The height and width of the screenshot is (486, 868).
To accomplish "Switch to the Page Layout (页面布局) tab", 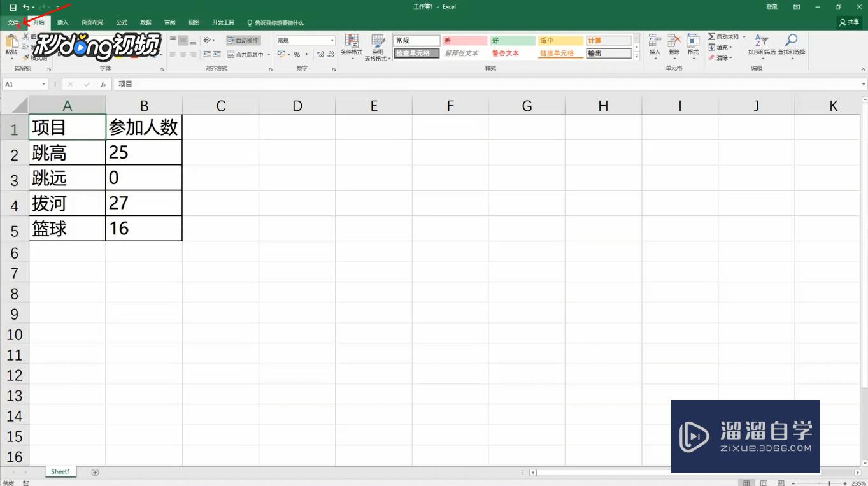I will 92,22.
